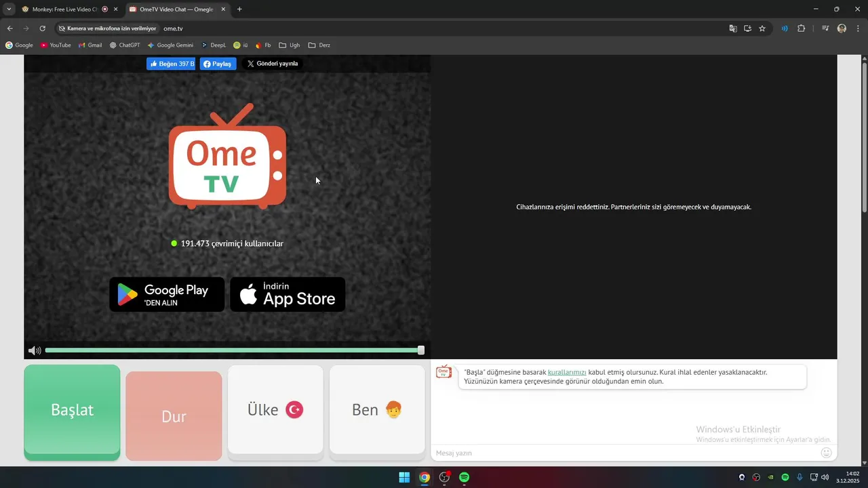Expand the Derz bookmarks folder
The height and width of the screenshot is (488, 868).
pos(319,45)
